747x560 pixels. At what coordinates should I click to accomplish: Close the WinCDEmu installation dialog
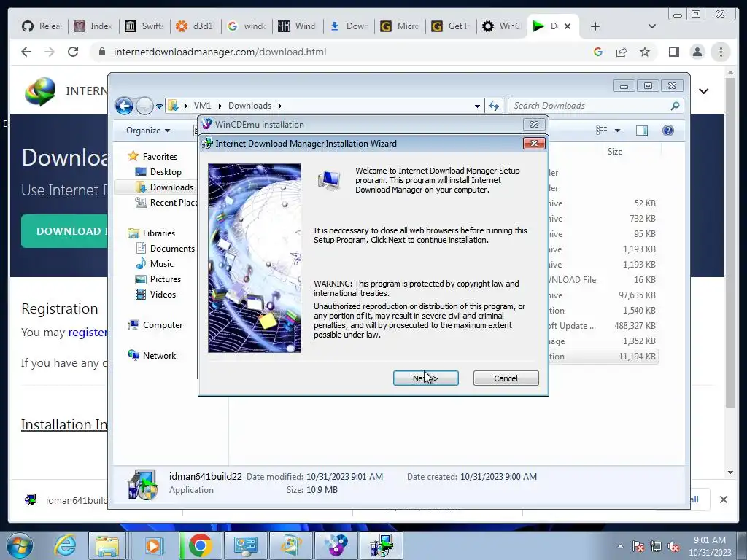[x=534, y=124]
